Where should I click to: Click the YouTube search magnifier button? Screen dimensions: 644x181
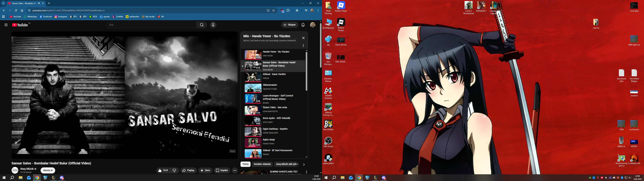click(202, 25)
